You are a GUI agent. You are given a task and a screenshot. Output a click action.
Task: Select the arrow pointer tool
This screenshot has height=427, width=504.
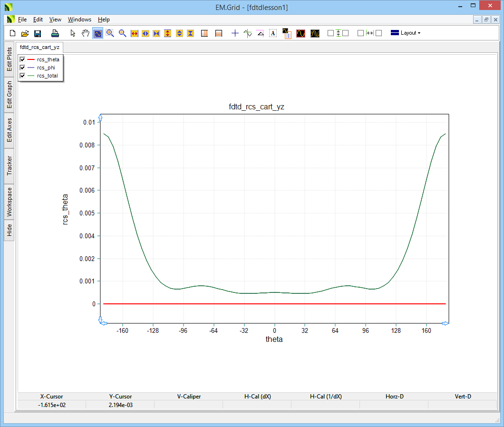[x=73, y=33]
